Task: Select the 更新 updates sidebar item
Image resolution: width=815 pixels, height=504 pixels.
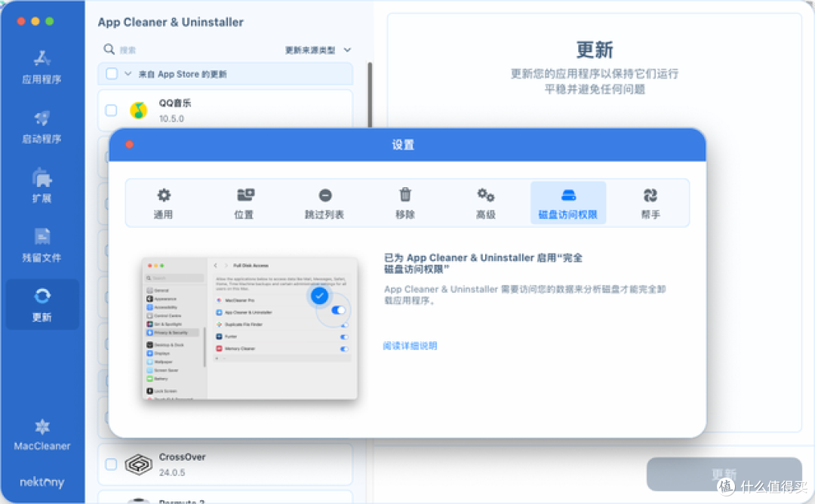Action: pos(42,305)
